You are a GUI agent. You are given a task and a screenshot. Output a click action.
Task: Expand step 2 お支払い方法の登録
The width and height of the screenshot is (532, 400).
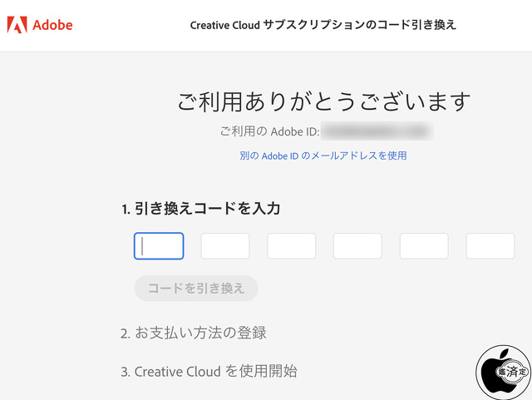tap(193, 333)
